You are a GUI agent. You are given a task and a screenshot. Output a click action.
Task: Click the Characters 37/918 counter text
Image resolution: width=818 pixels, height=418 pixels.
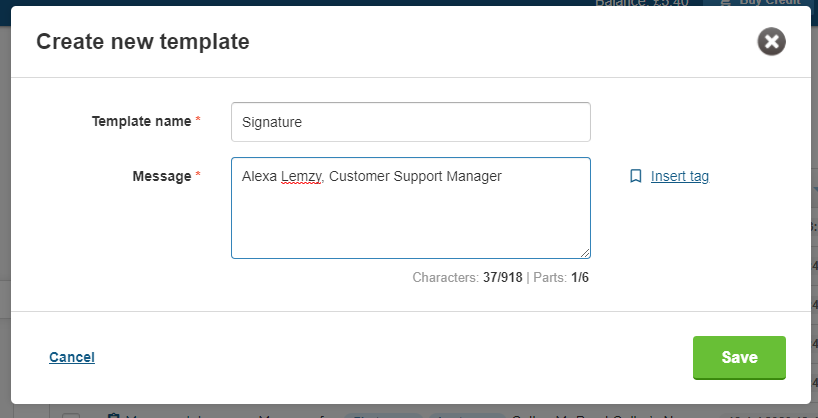point(467,277)
